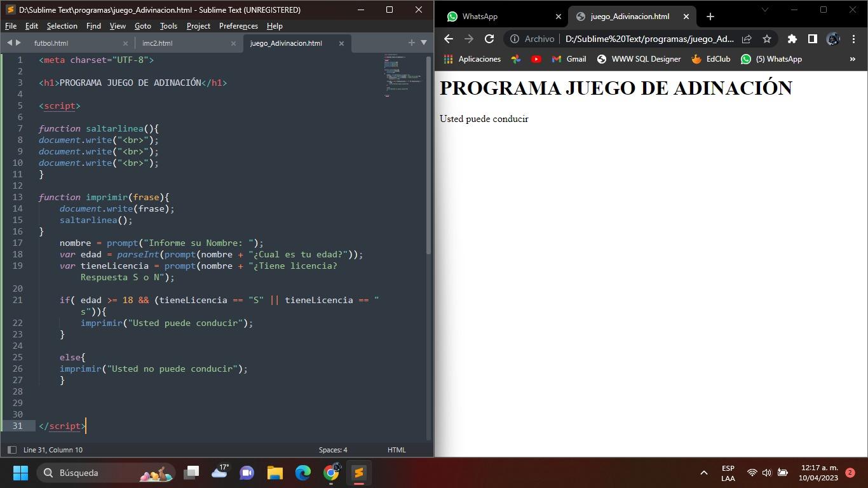Open the YouTube bookmark icon
The width and height of the screenshot is (868, 488).
(x=536, y=59)
